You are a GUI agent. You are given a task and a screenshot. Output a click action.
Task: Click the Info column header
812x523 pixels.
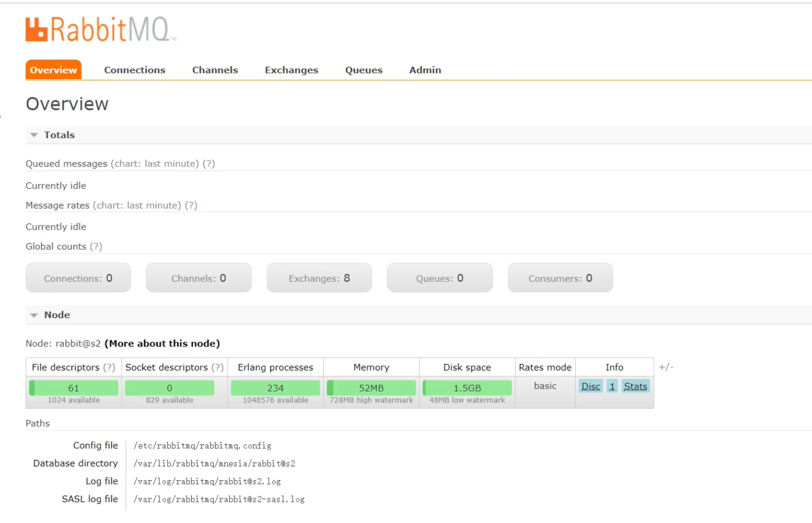[614, 368]
